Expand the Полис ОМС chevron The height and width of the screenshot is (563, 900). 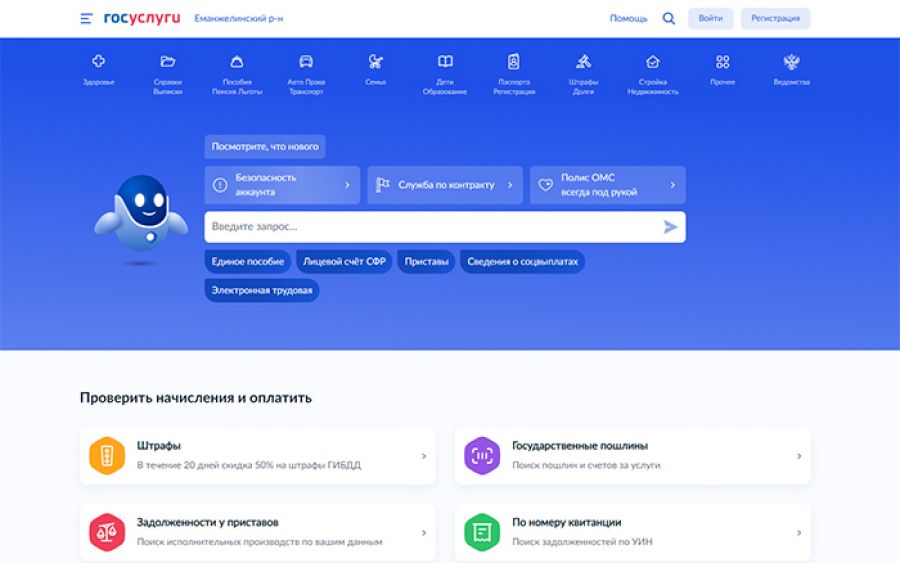pos(673,185)
